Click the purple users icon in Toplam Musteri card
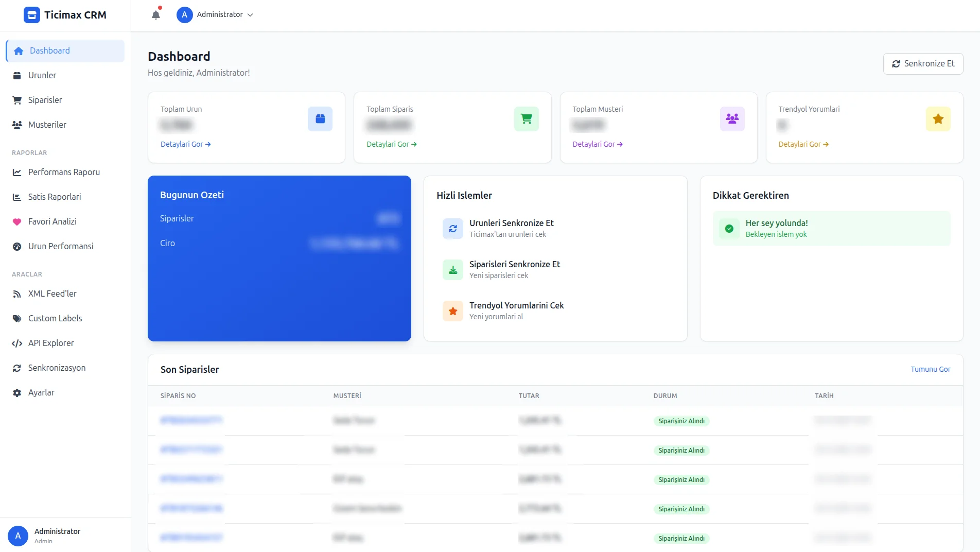980x552 pixels. [x=732, y=119]
